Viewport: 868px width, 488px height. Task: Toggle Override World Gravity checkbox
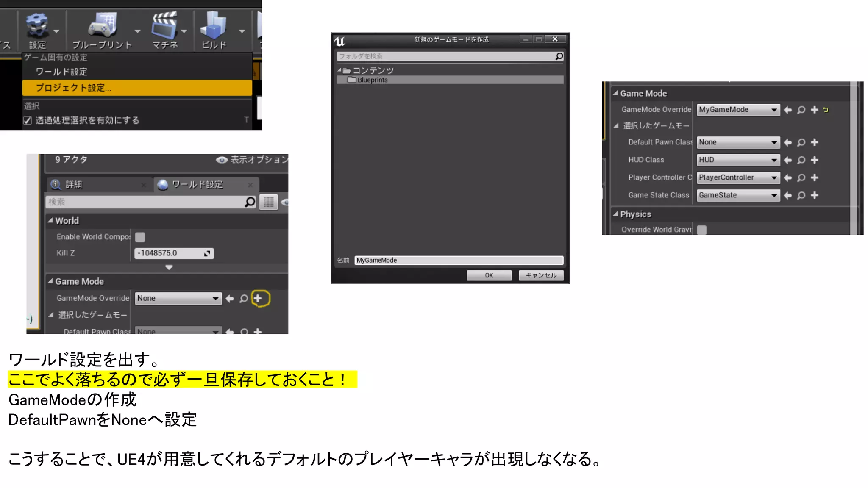click(702, 230)
